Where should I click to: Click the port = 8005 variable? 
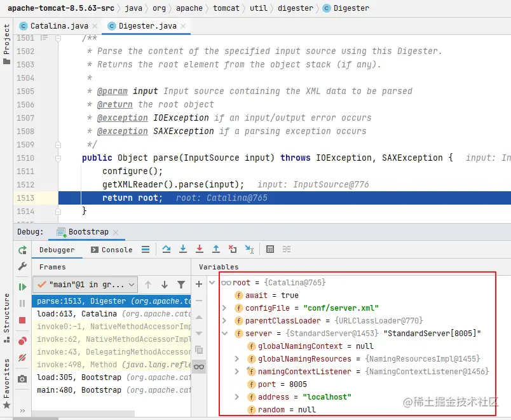(x=277, y=384)
